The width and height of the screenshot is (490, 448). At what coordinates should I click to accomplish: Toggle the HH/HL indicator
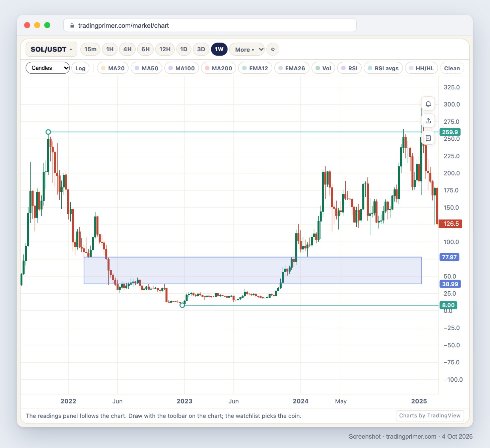[421, 68]
